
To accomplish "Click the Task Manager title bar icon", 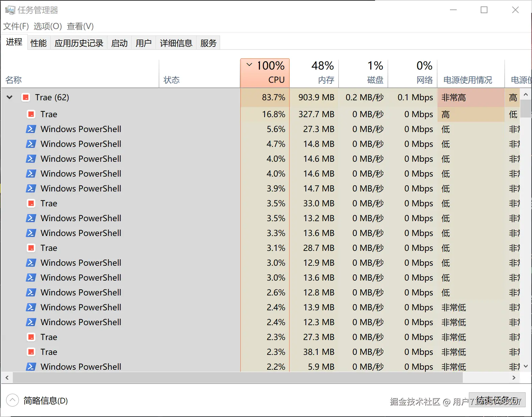I will 10,10.
